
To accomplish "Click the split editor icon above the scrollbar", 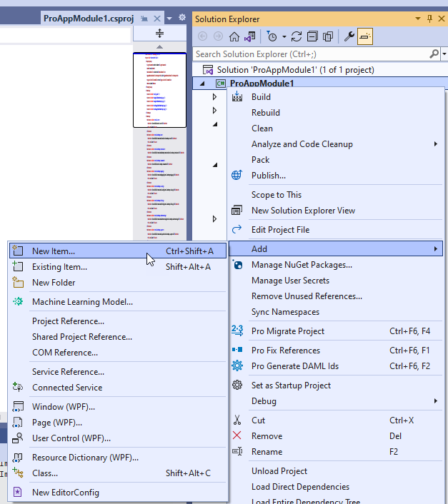I will coord(159,34).
